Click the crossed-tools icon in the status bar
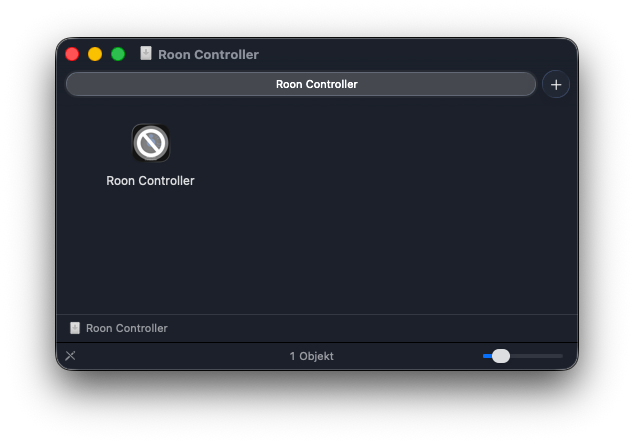Screen dimensions: 634x444 [x=71, y=356]
